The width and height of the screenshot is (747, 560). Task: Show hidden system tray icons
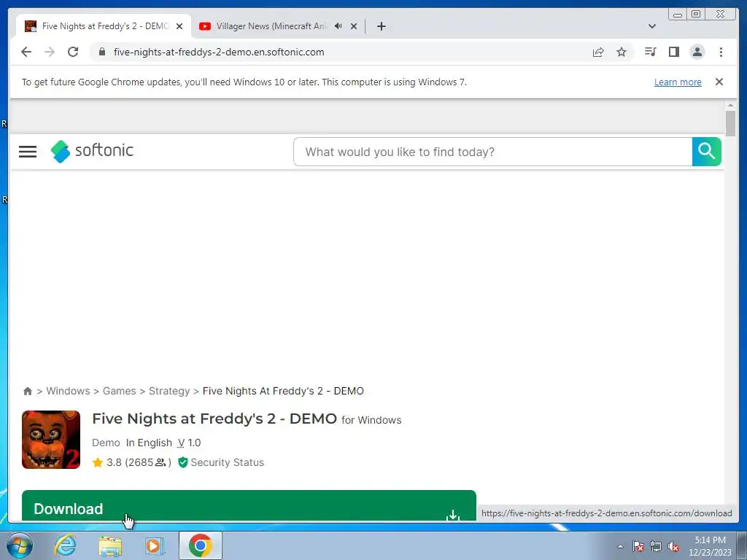point(620,546)
